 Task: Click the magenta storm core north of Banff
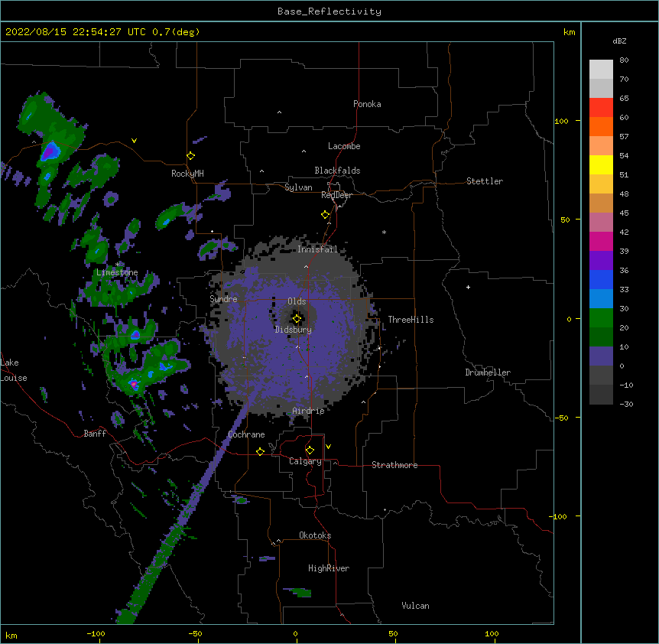(x=134, y=384)
